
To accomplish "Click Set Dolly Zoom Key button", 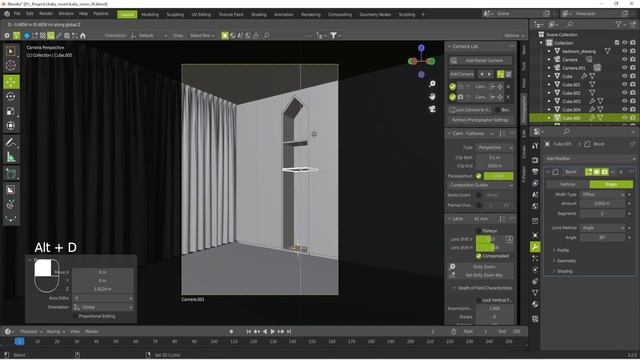I will click(x=484, y=275).
